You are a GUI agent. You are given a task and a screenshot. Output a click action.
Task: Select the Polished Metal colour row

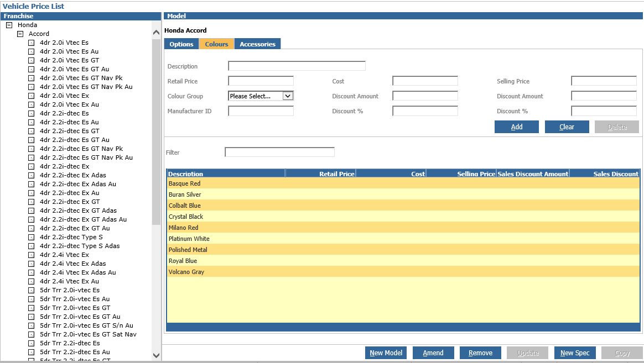coord(403,250)
